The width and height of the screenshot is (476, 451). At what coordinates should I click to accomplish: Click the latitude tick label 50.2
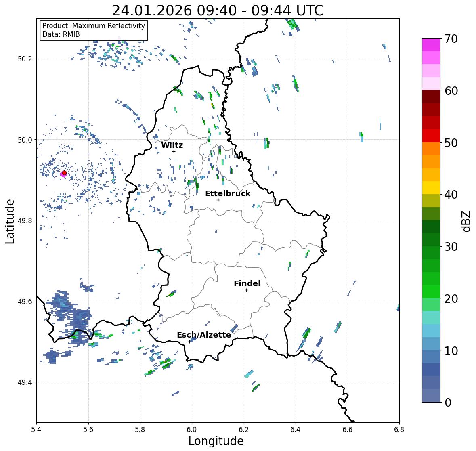pos(25,59)
